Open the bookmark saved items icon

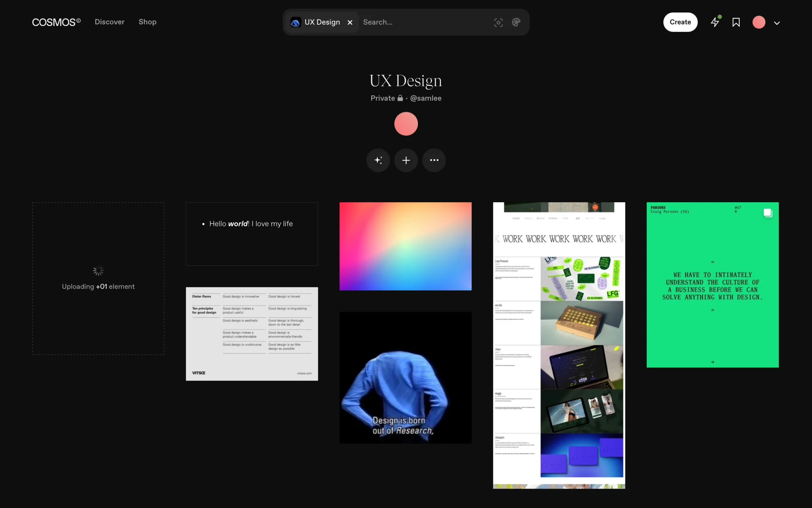point(736,22)
